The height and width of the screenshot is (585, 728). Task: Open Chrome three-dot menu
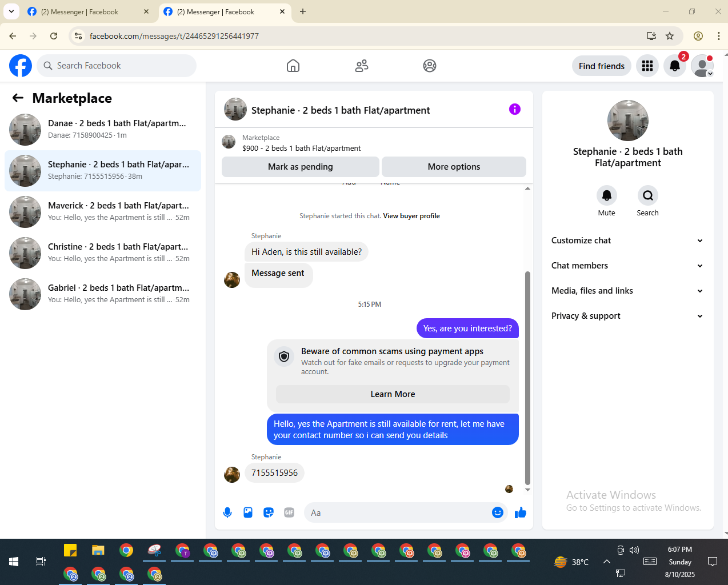tap(719, 36)
